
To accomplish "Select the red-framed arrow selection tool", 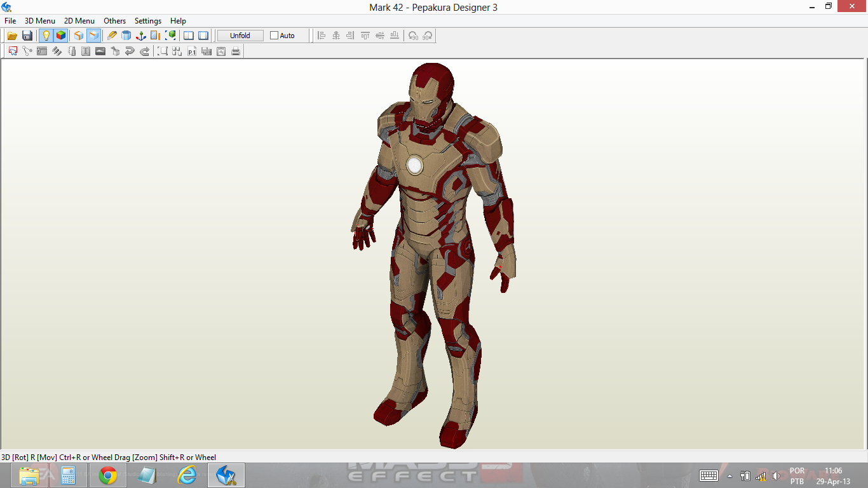I will pyautogui.click(x=13, y=51).
